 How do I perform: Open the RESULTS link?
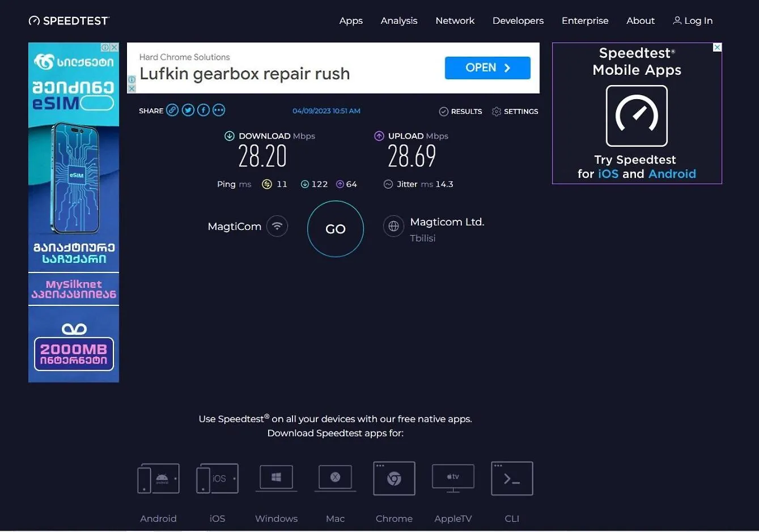467,112
